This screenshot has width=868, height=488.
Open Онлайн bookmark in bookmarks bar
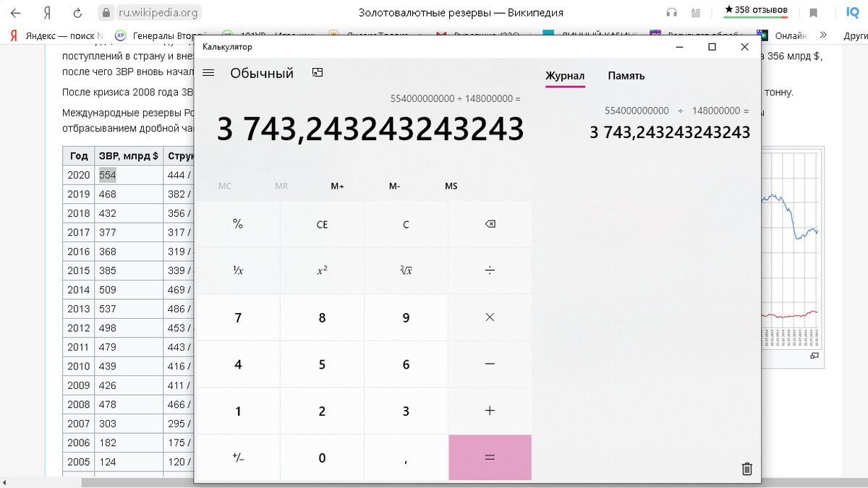pos(782,35)
